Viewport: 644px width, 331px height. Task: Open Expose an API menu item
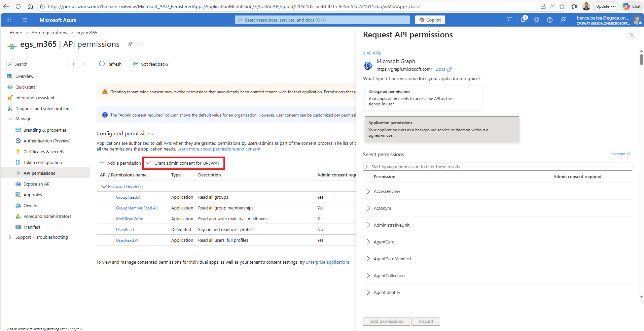pyautogui.click(x=37, y=184)
